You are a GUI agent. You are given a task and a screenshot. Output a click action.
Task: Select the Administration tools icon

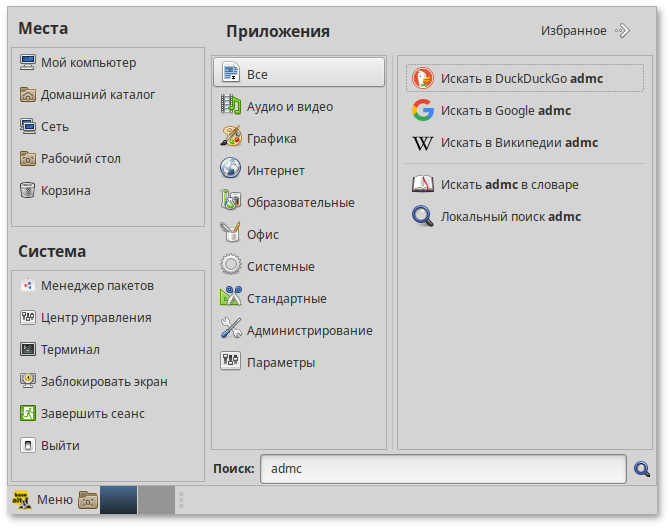(x=231, y=330)
